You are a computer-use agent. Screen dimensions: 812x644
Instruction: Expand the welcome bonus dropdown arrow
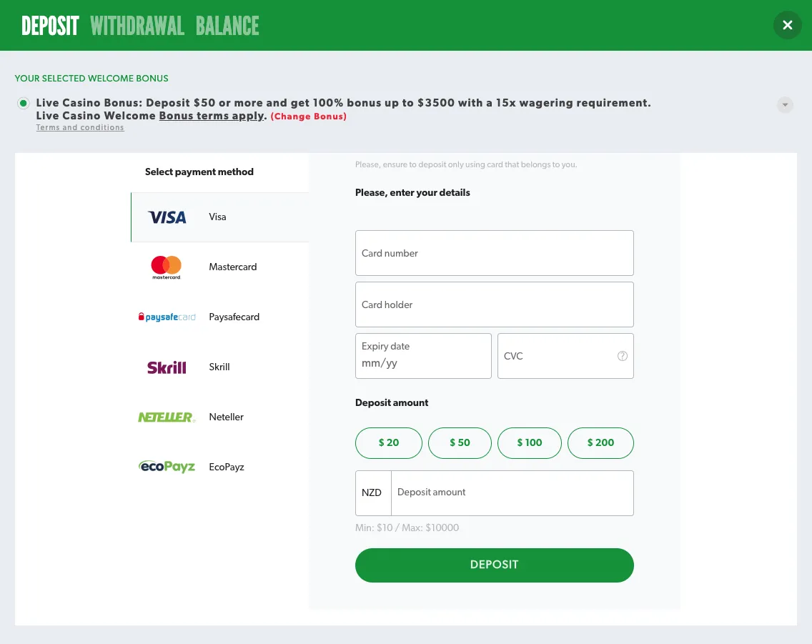[x=785, y=105]
